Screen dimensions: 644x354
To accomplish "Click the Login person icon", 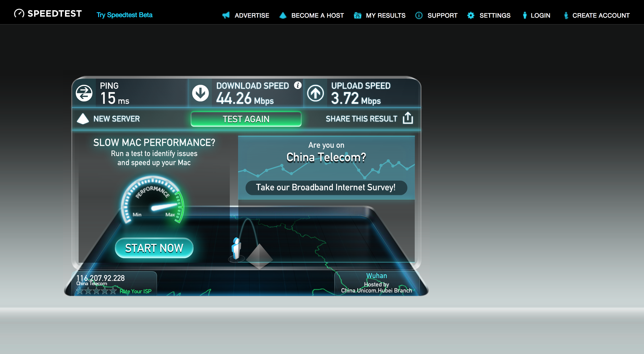I will click(525, 15).
